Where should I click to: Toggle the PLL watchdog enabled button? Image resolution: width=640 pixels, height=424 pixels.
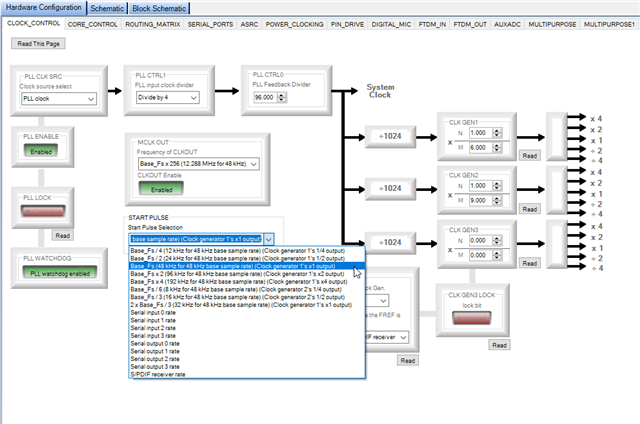[60, 273]
